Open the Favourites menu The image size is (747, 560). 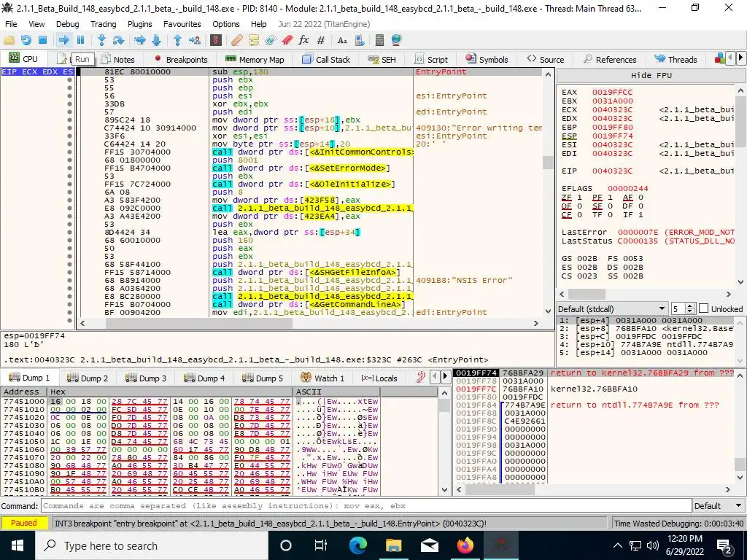coord(182,24)
